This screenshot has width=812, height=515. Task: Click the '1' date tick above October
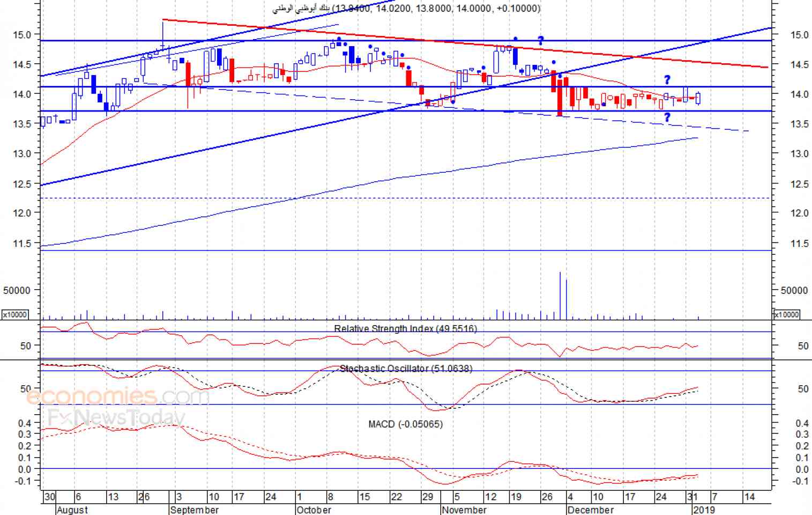tap(299, 497)
